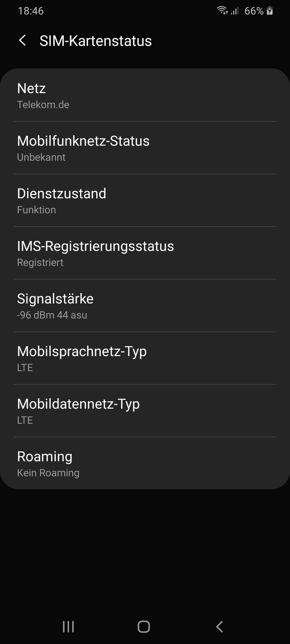Select the Netz entry
Viewport: 290px width, 644px height.
click(145, 95)
